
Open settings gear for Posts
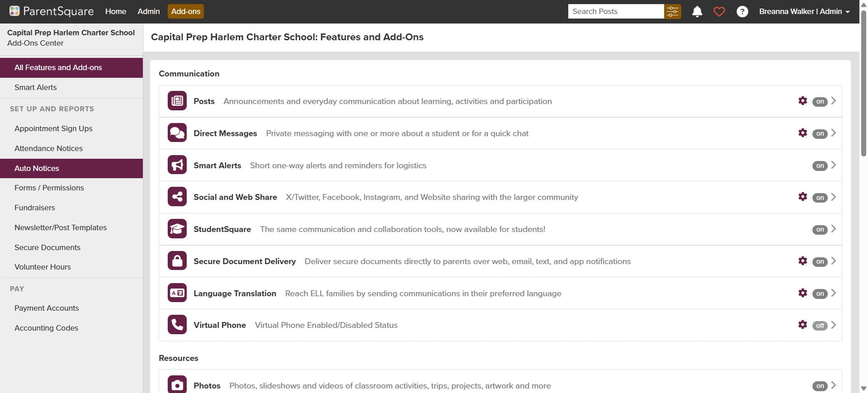802,101
